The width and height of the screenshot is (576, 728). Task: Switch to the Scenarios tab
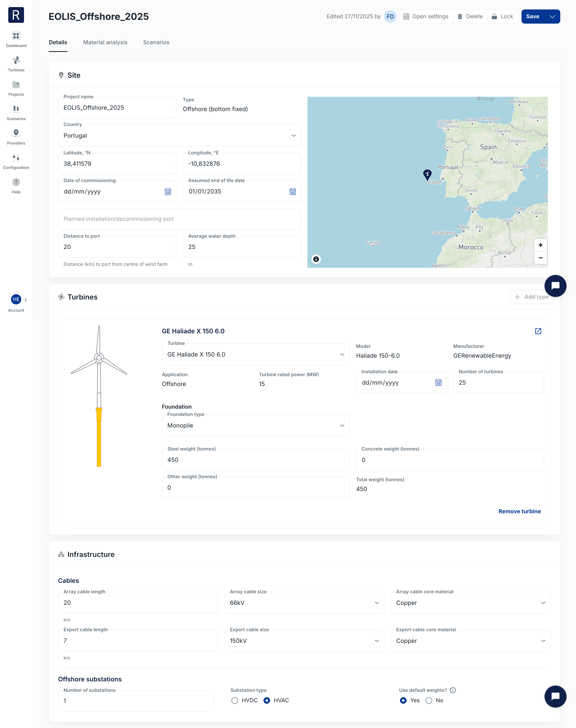tap(156, 42)
